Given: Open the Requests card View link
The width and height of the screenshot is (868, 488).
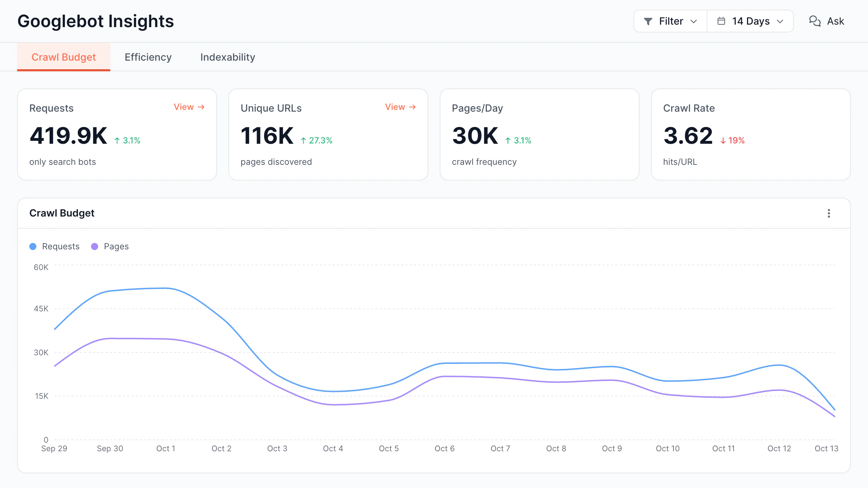Looking at the screenshot, I should click(x=189, y=107).
